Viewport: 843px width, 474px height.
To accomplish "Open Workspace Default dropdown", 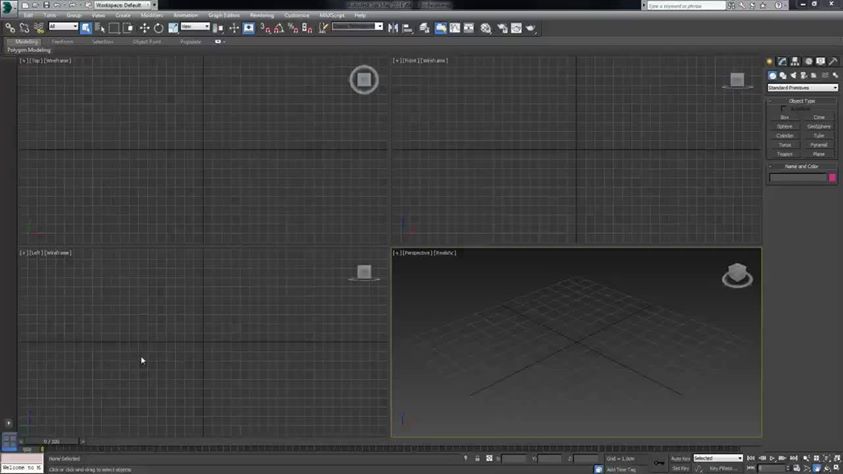I will coord(123,5).
